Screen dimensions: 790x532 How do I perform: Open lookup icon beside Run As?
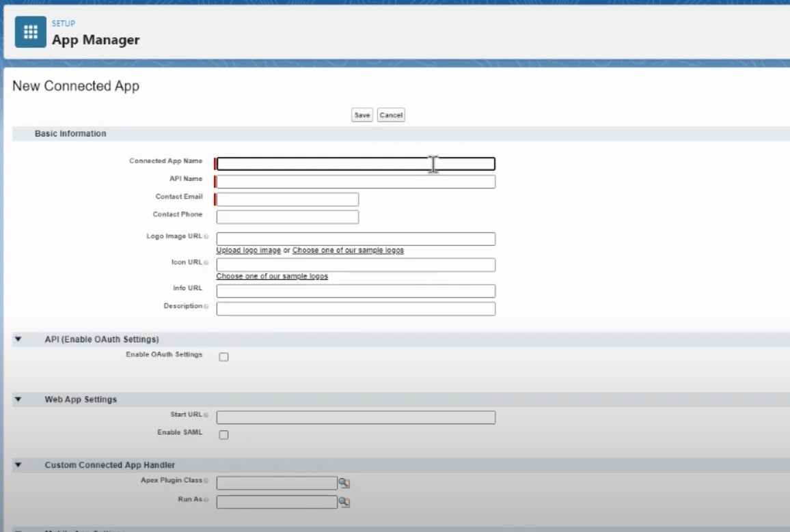click(x=344, y=502)
